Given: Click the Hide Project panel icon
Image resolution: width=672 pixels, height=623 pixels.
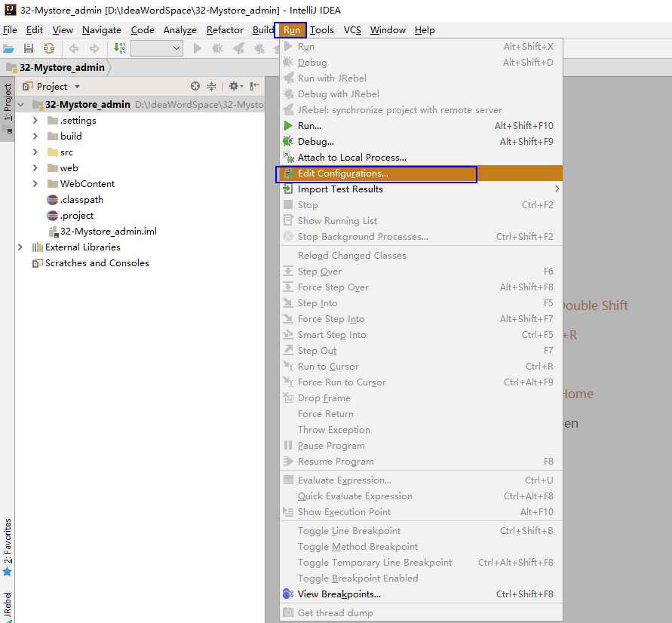Looking at the screenshot, I should 255,86.
